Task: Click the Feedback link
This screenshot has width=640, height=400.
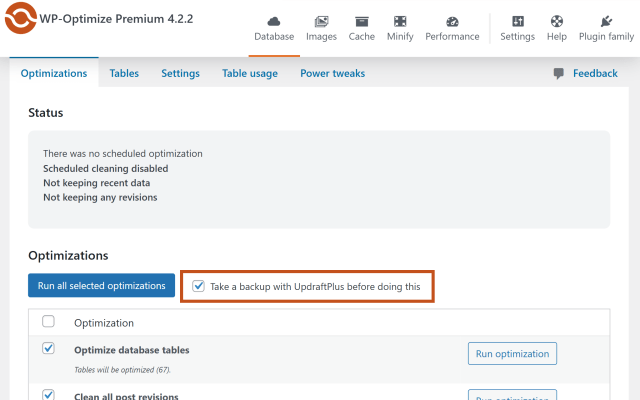Action: (x=595, y=73)
